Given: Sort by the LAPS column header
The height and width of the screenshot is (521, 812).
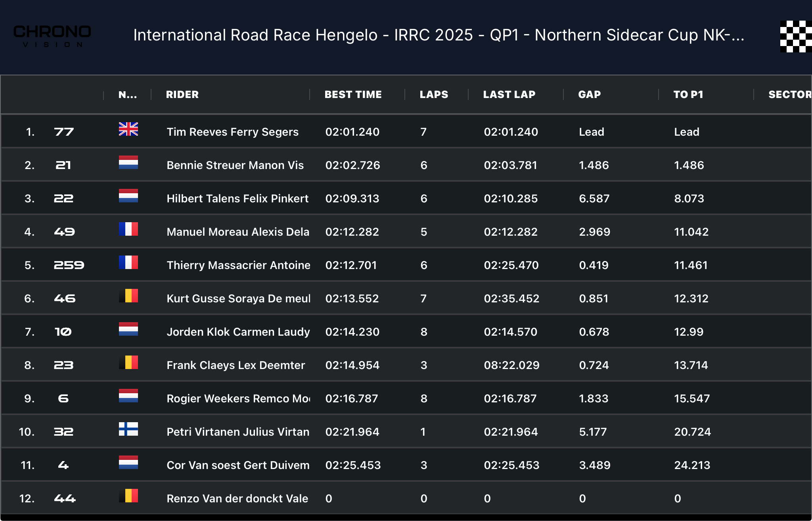Looking at the screenshot, I should tap(434, 94).
